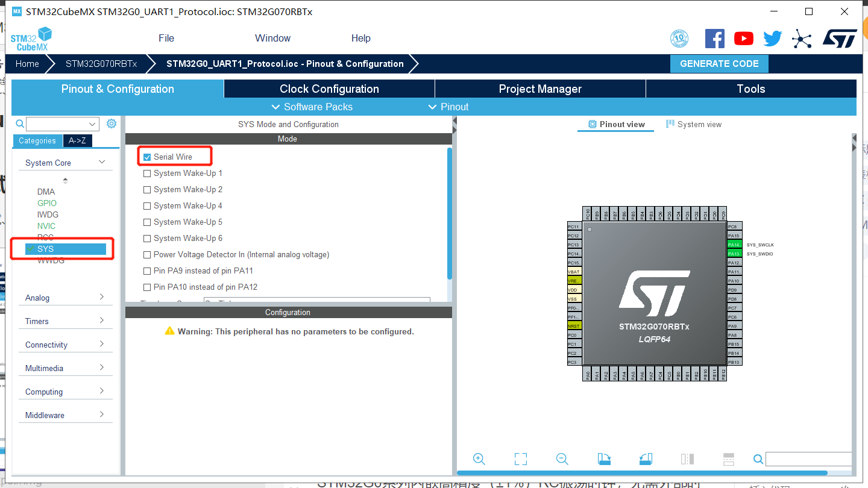This screenshot has width=868, height=488.
Task: Zoom out of the pinout view
Action: pos(562,458)
